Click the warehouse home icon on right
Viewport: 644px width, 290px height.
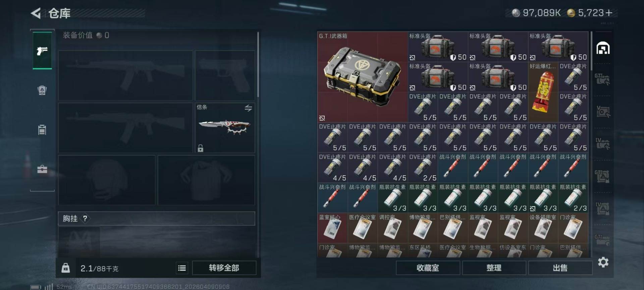(x=603, y=48)
